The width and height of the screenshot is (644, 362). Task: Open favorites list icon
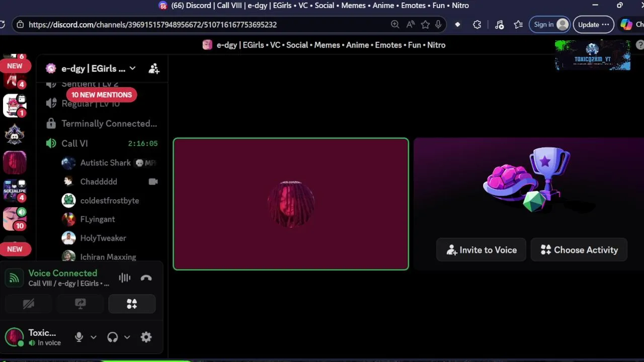pyautogui.click(x=518, y=25)
